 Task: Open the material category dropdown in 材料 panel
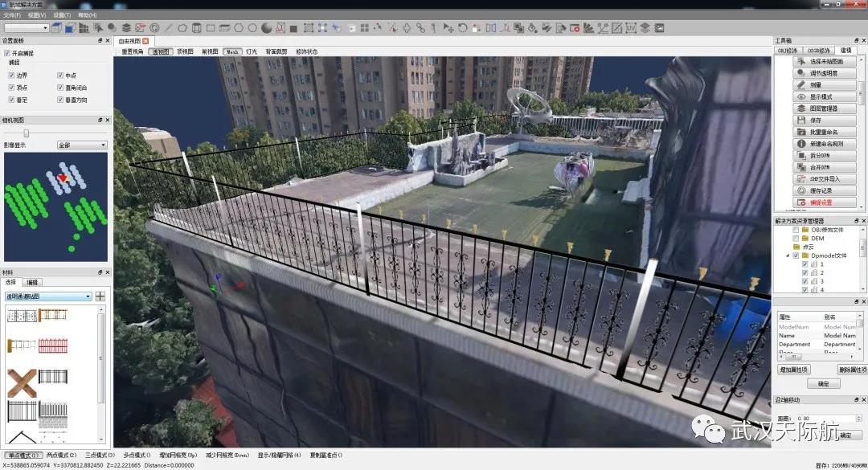(x=49, y=296)
